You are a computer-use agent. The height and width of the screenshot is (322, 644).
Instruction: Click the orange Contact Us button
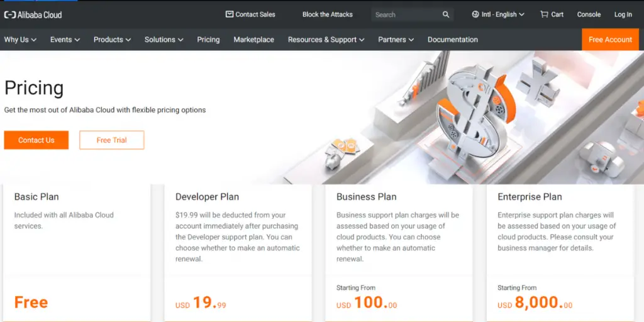[x=36, y=140]
